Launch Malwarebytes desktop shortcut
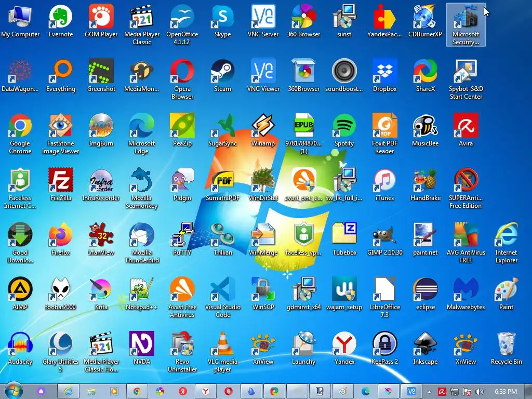532x399 pixels. point(466,294)
